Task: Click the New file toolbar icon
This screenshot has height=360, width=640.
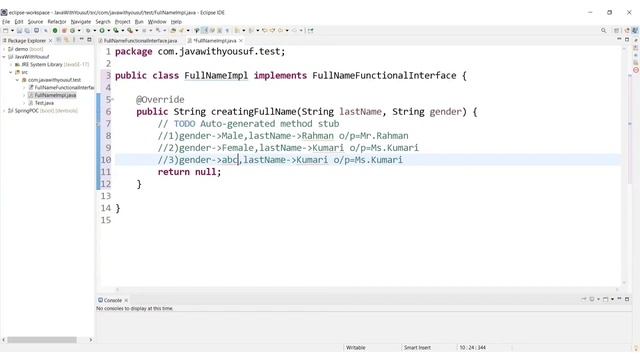Action: coord(5,30)
